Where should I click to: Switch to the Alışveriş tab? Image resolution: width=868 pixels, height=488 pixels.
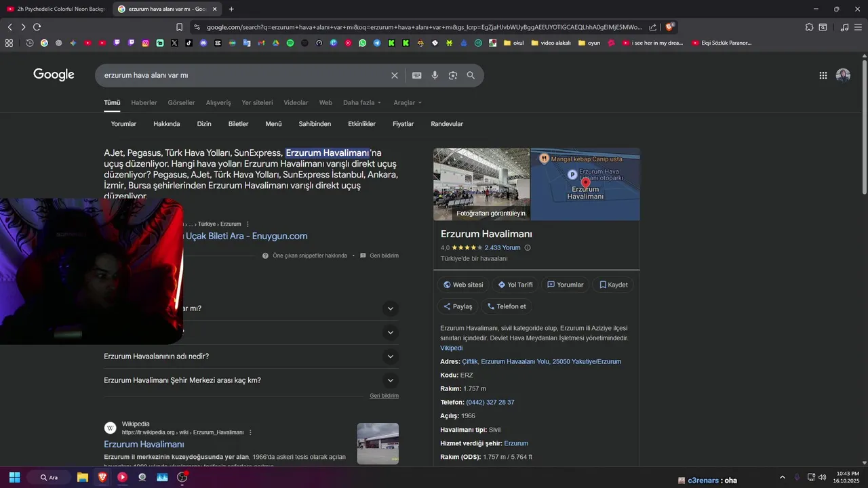[218, 103]
